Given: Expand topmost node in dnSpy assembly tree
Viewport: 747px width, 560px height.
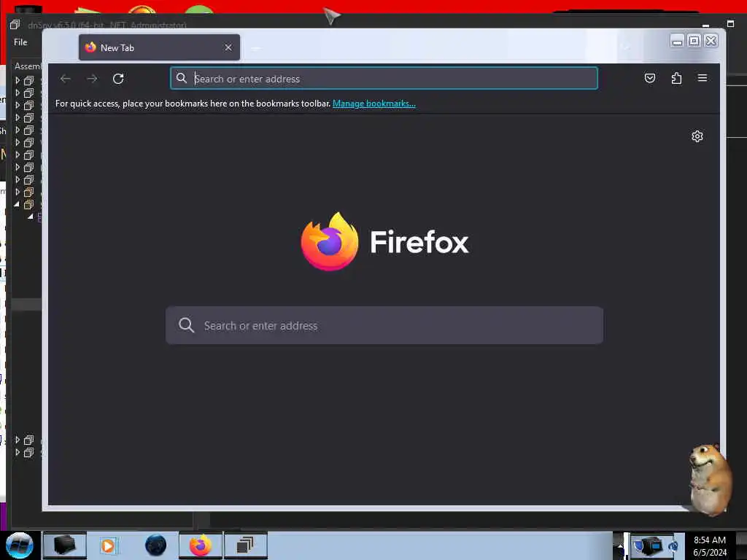Looking at the screenshot, I should pos(18,80).
